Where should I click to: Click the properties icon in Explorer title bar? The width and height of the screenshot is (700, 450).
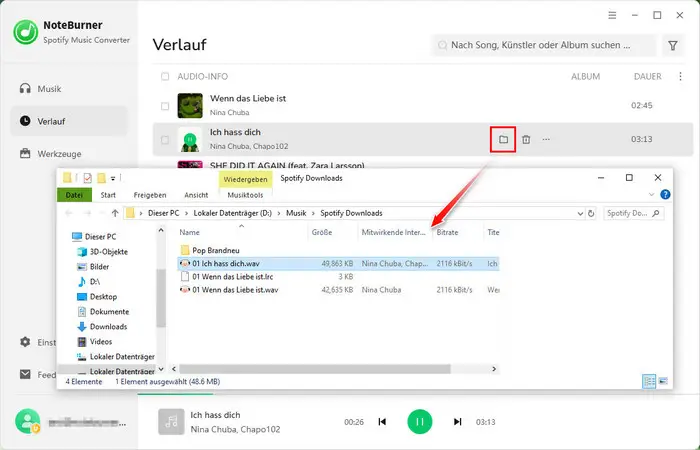[x=88, y=179]
